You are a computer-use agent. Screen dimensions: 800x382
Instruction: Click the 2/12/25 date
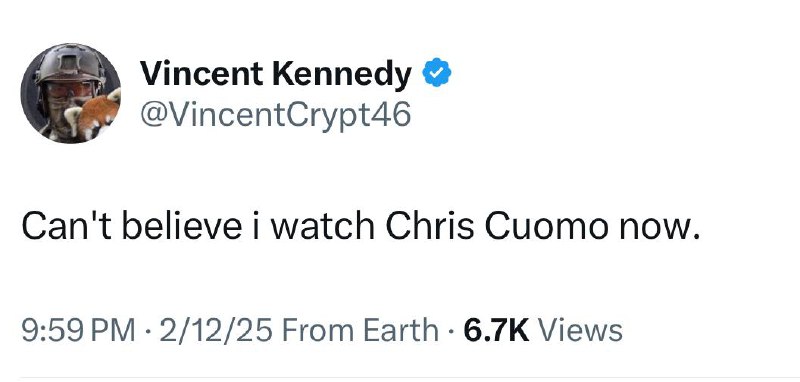[217, 330]
